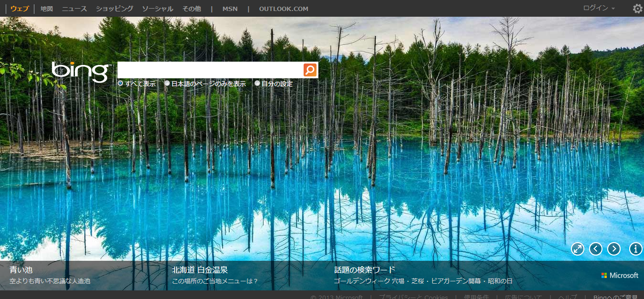
Task: Open 北海道 白金温泉 link
Action: 200,270
